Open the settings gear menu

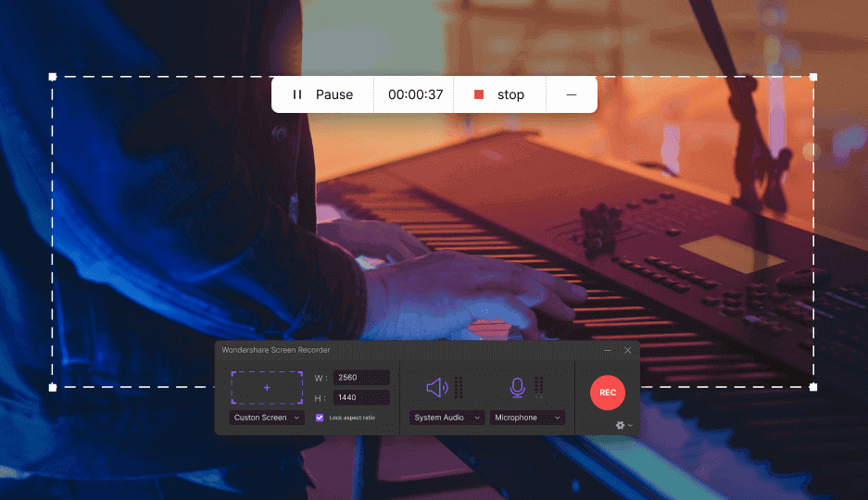click(622, 425)
